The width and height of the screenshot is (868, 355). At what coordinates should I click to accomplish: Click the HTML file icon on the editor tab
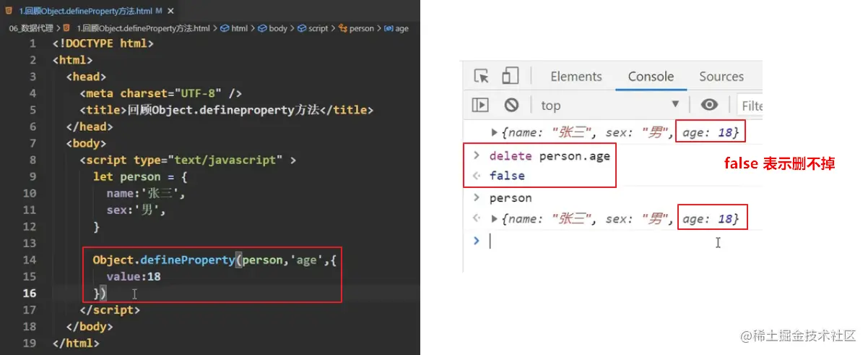click(10, 11)
